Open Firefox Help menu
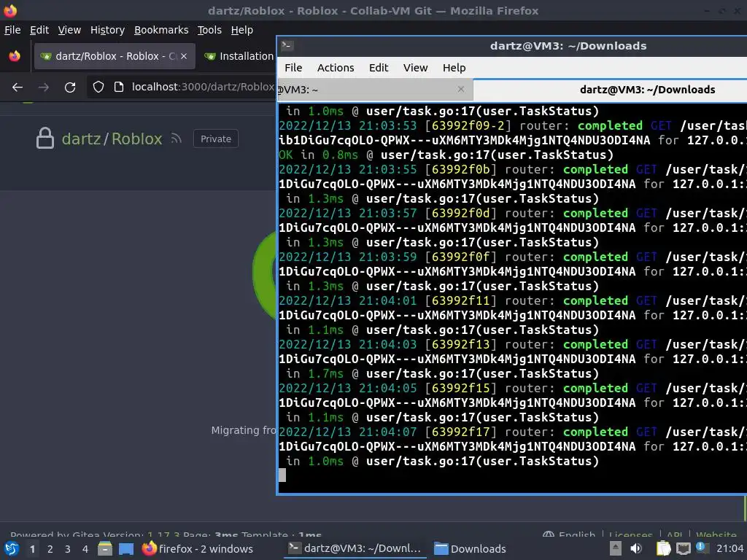747x560 pixels. [242, 30]
